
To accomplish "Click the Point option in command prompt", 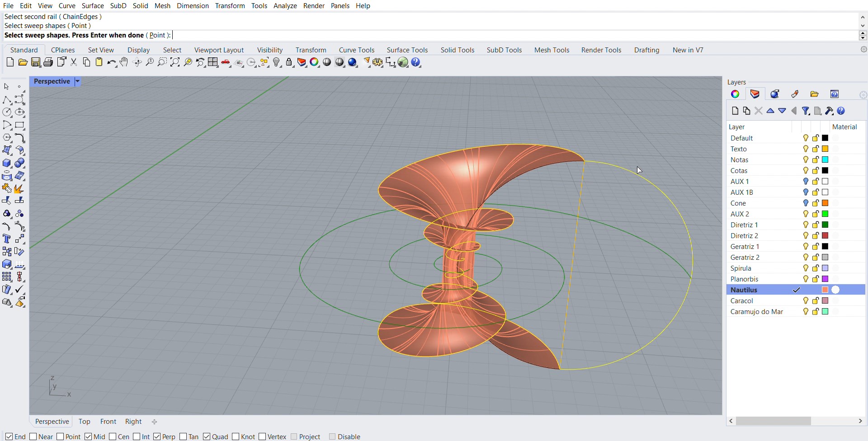I will point(157,35).
